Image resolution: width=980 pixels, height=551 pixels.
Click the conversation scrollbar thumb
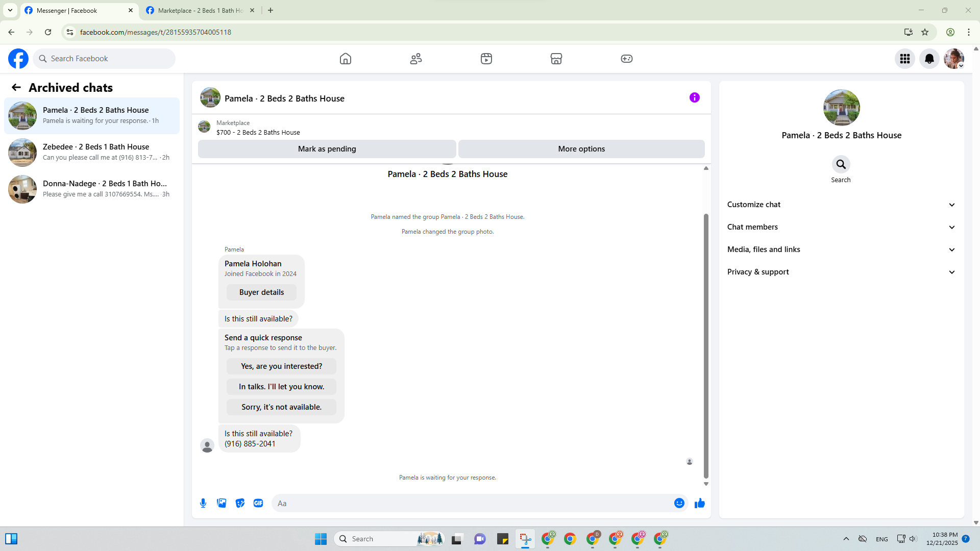[x=706, y=346]
